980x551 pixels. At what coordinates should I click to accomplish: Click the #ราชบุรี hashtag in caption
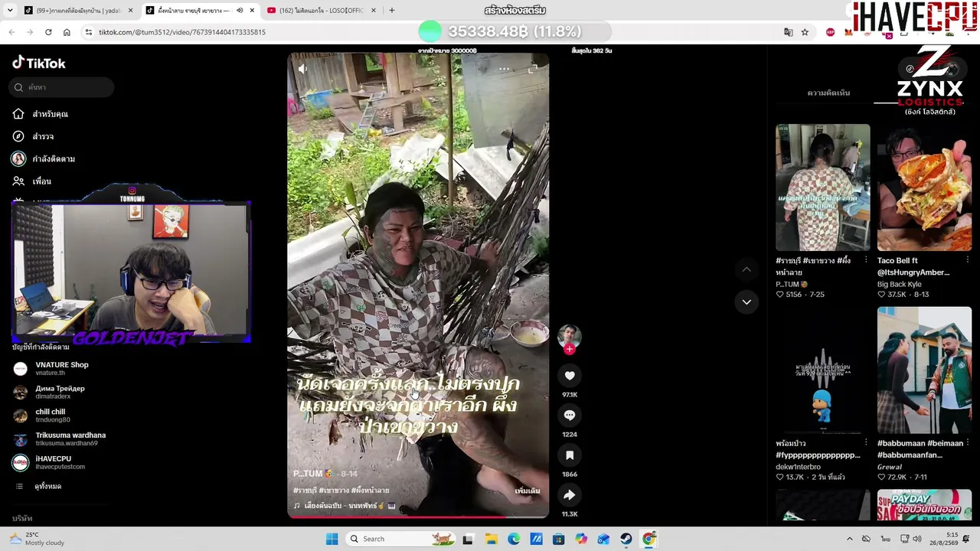305,491
